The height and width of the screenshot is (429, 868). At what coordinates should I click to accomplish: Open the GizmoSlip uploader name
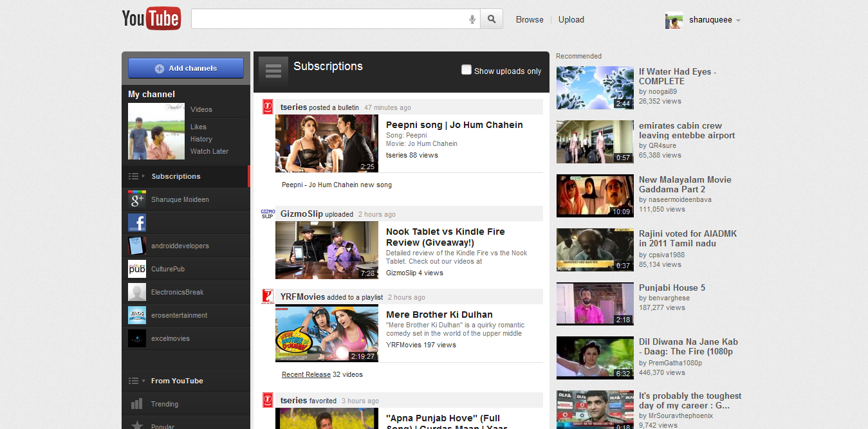pyautogui.click(x=302, y=214)
